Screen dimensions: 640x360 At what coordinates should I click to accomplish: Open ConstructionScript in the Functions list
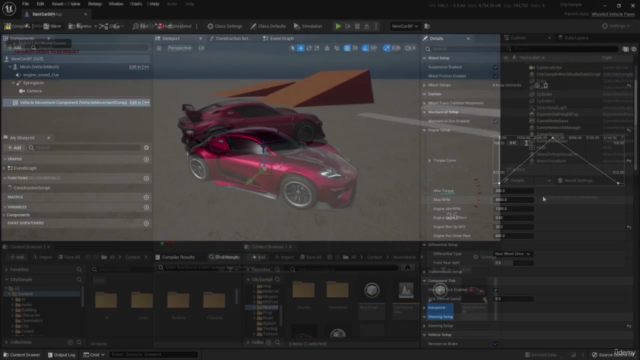point(32,188)
